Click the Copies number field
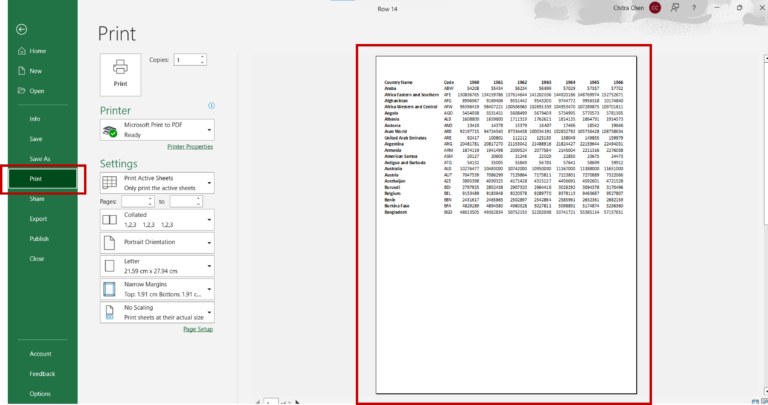The height and width of the screenshot is (405, 768). click(x=187, y=60)
